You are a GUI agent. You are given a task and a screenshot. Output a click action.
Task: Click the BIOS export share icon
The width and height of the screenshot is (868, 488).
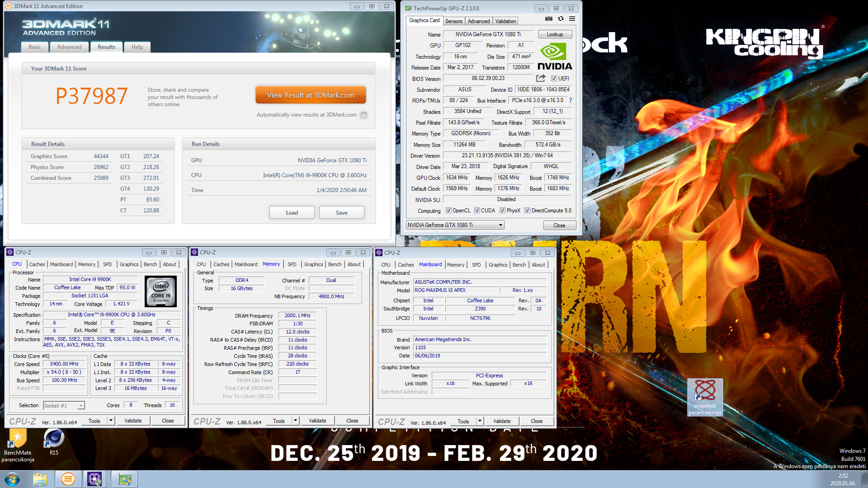(541, 78)
